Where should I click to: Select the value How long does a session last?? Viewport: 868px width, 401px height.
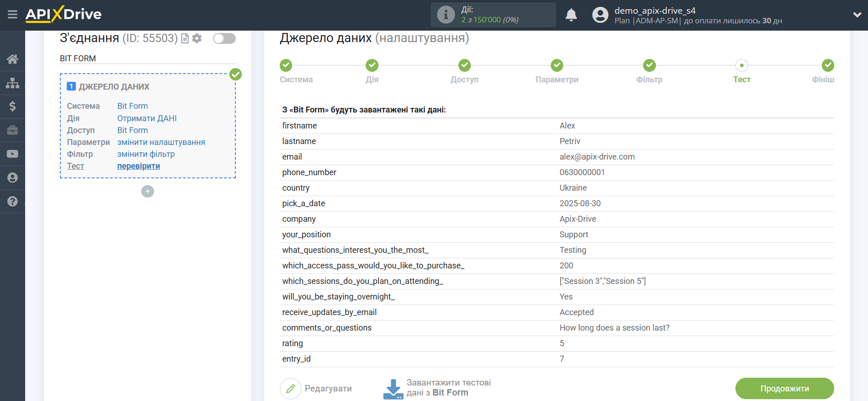click(614, 328)
